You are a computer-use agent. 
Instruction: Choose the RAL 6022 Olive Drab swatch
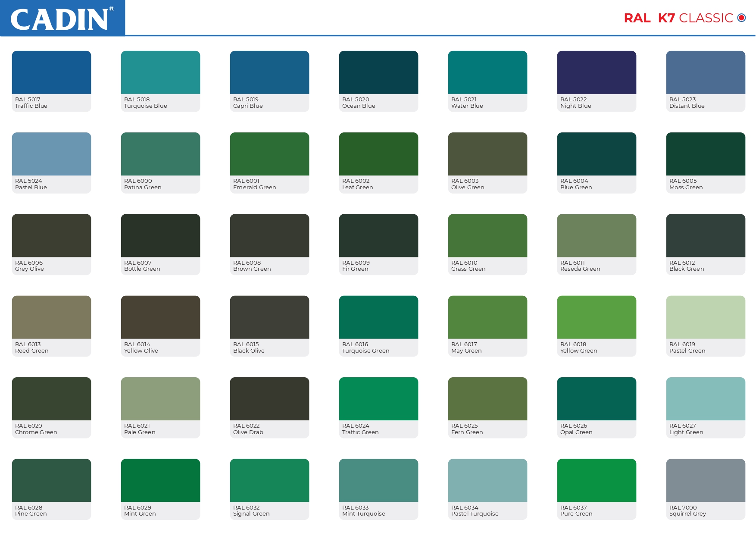click(269, 399)
